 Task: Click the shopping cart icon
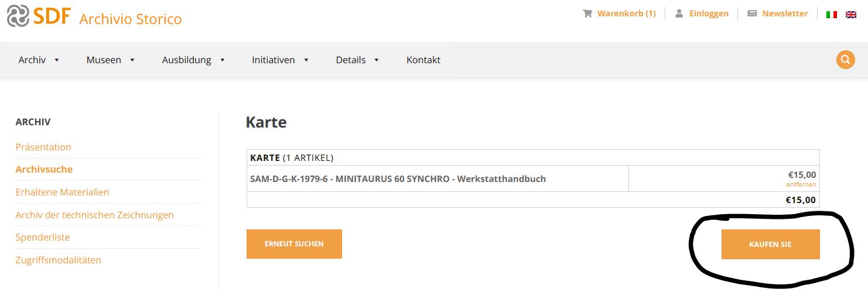coord(587,13)
